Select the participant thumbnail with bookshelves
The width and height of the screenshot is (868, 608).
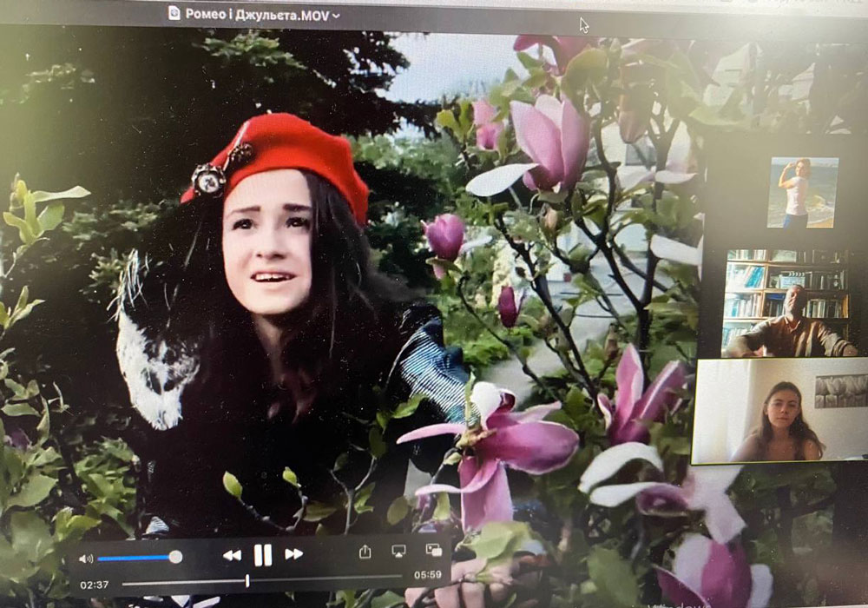click(x=786, y=303)
